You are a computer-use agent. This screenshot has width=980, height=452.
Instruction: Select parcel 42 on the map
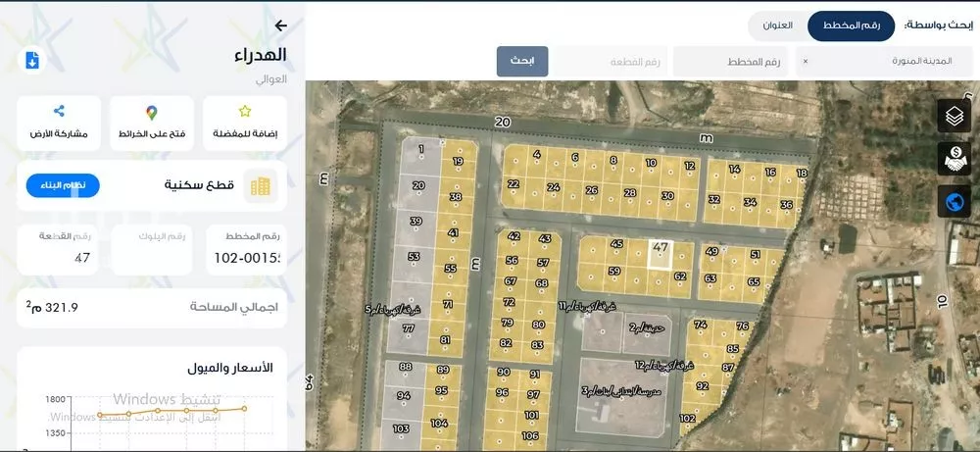coord(514,236)
